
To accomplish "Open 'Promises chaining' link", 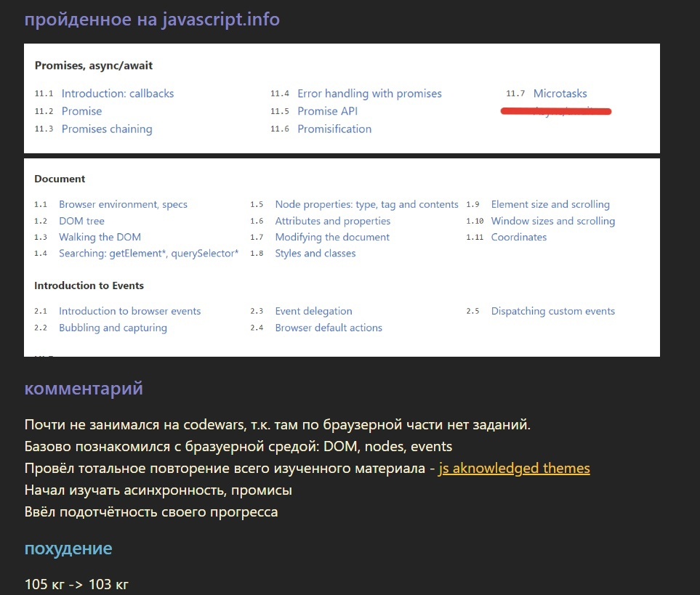I will 107,129.
